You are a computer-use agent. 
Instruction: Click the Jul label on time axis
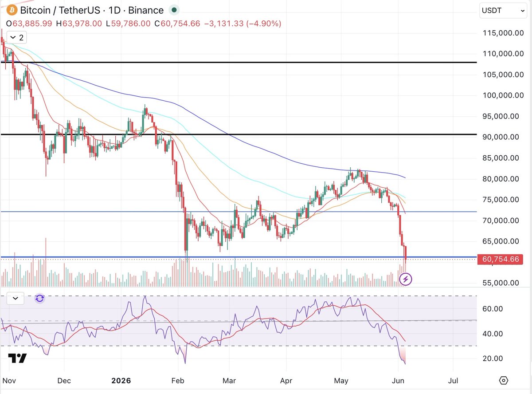[x=454, y=380]
